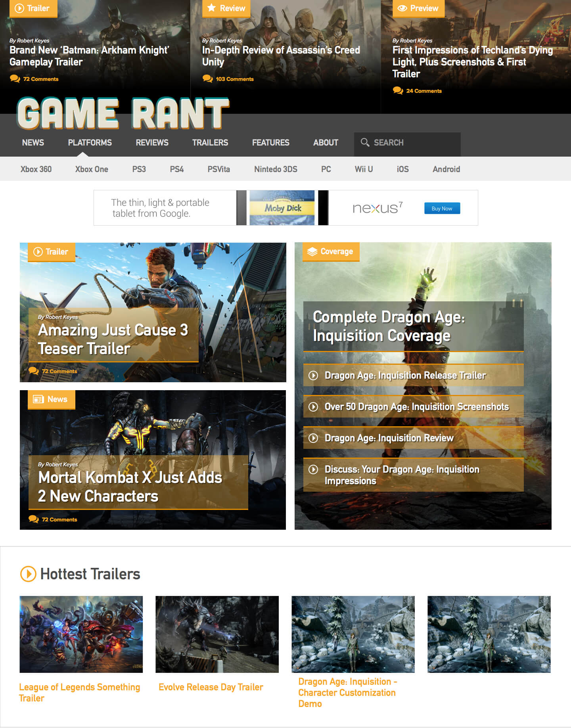This screenshot has width=571, height=728.
Task: Open Evolve Release Day Trailer link
Action: [x=211, y=687]
